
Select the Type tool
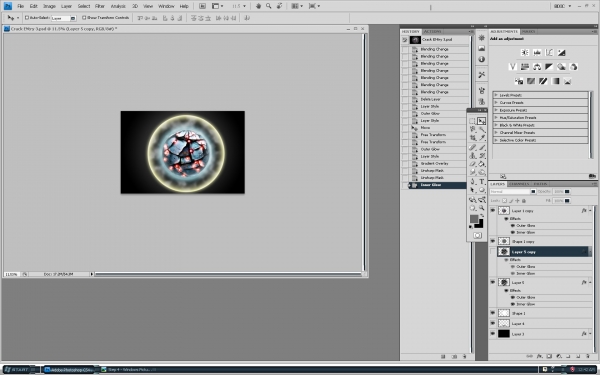(x=482, y=182)
